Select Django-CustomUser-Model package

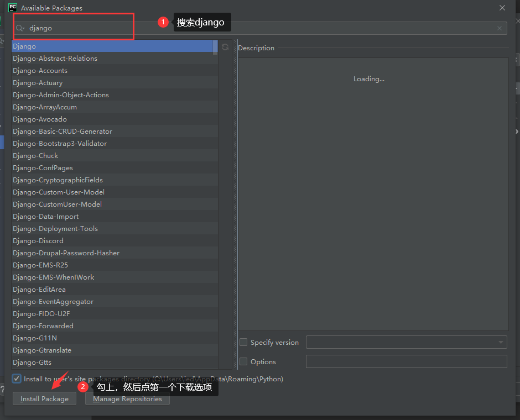[115, 204]
